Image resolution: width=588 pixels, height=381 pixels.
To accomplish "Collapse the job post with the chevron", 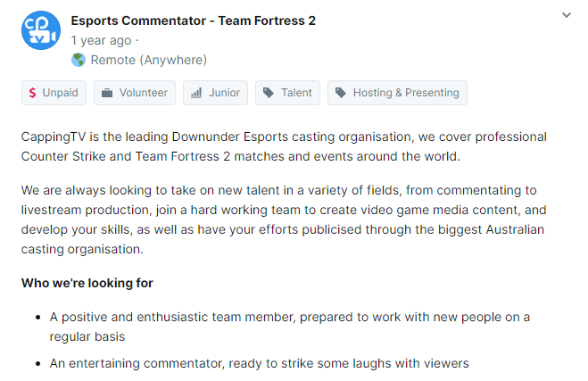I will [x=566, y=15].
